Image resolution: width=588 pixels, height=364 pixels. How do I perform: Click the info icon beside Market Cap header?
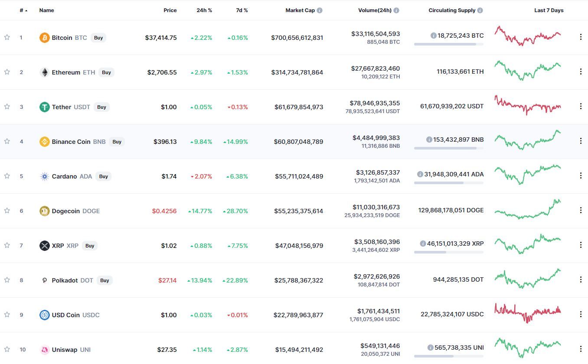point(320,10)
